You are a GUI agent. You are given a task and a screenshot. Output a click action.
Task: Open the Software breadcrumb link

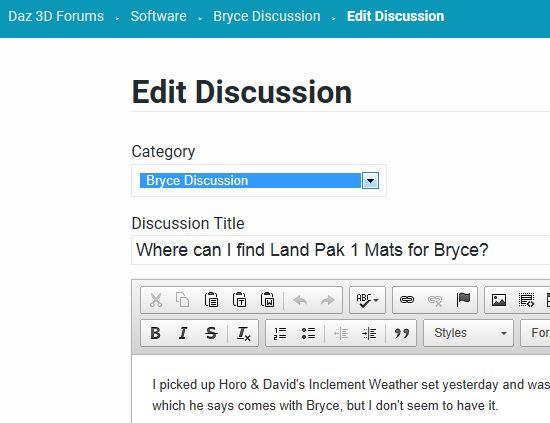pos(159,16)
